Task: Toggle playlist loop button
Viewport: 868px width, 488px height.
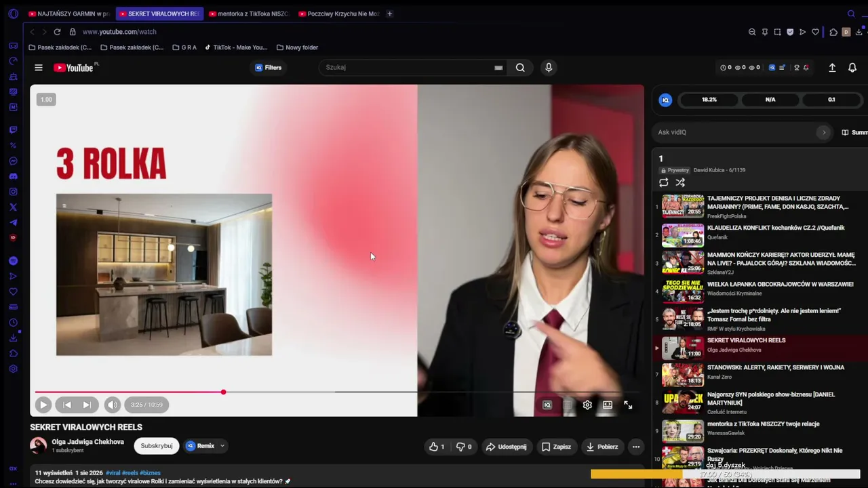Action: [x=664, y=182]
